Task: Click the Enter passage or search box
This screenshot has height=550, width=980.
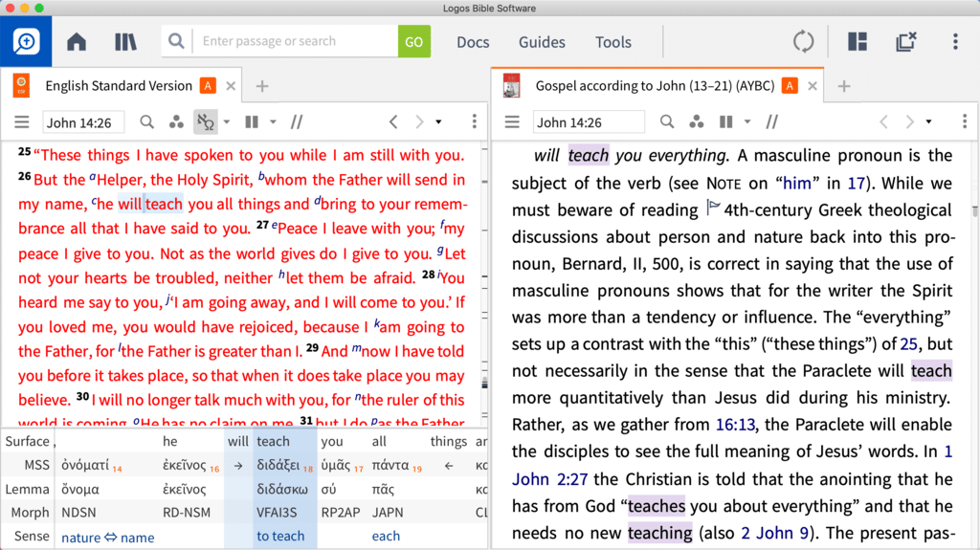Action: coord(295,41)
